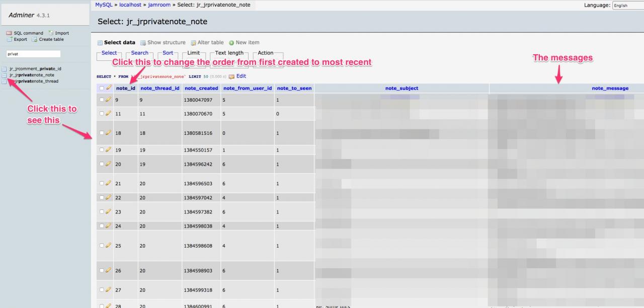Sort by the note_created column header

tap(201, 88)
